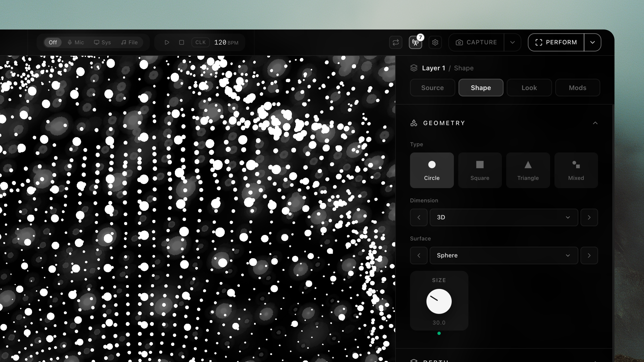Select previous Dimension option arrow
Screen dimensions: 644x362
[419, 217]
